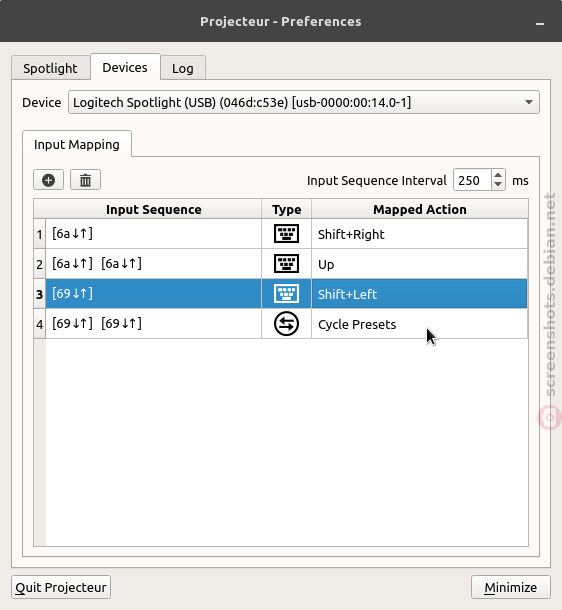Image resolution: width=562 pixels, height=610 pixels.
Task: Select keyboard type icon in row 1
Action: point(286,234)
